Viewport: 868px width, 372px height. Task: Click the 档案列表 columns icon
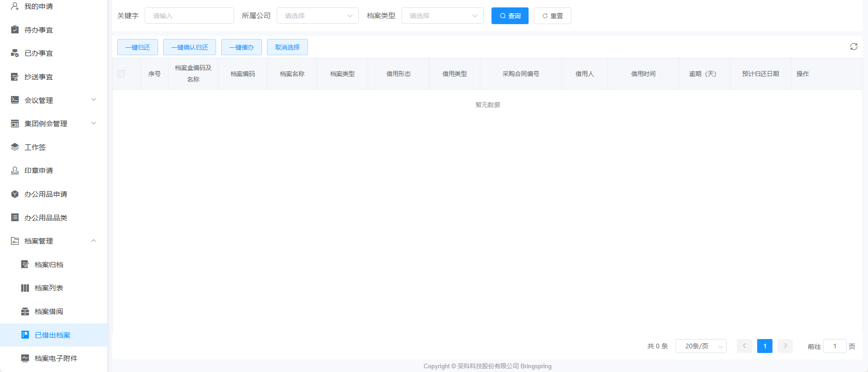[25, 288]
